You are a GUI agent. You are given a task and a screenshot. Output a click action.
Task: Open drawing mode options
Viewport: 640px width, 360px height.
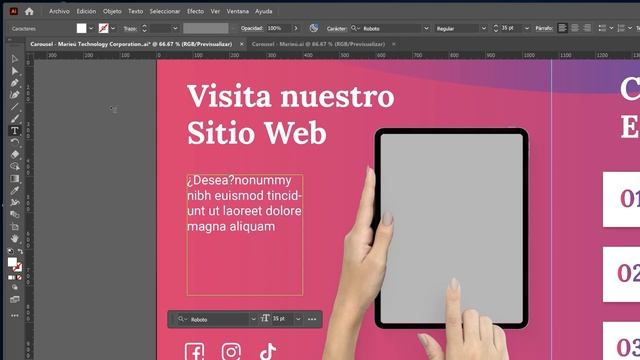point(14,287)
